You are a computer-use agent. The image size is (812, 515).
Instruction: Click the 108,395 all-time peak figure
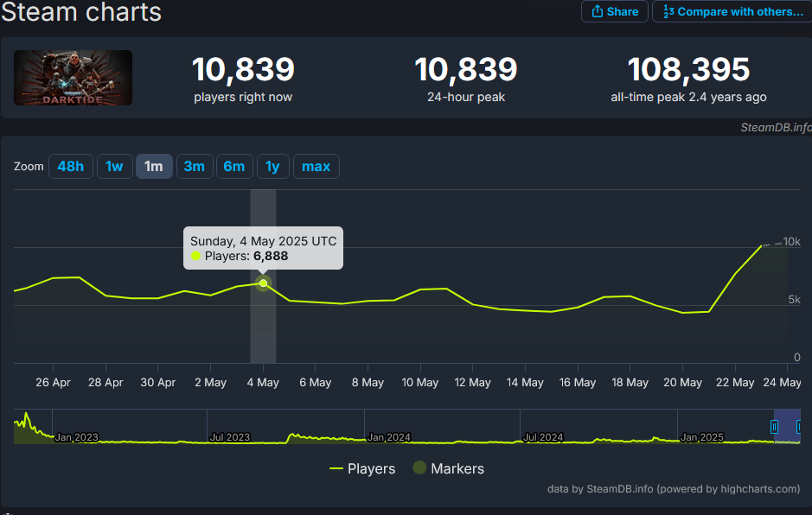tap(688, 69)
